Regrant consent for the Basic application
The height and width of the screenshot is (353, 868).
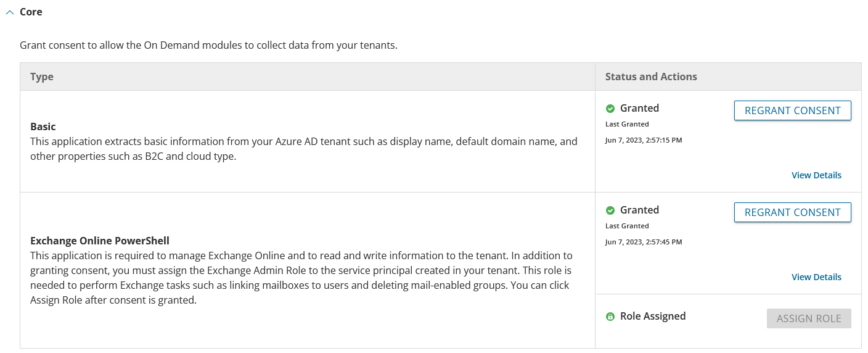[792, 110]
